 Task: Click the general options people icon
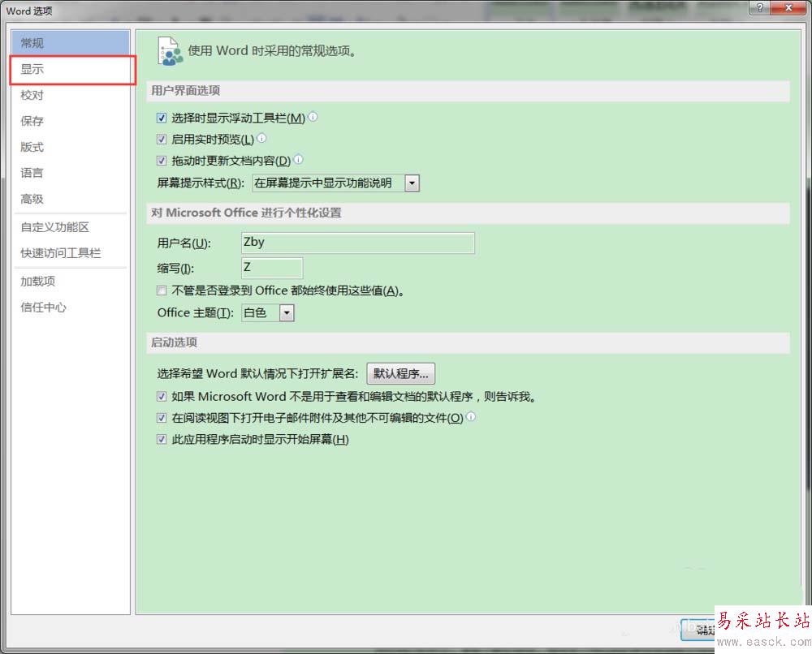[x=170, y=51]
